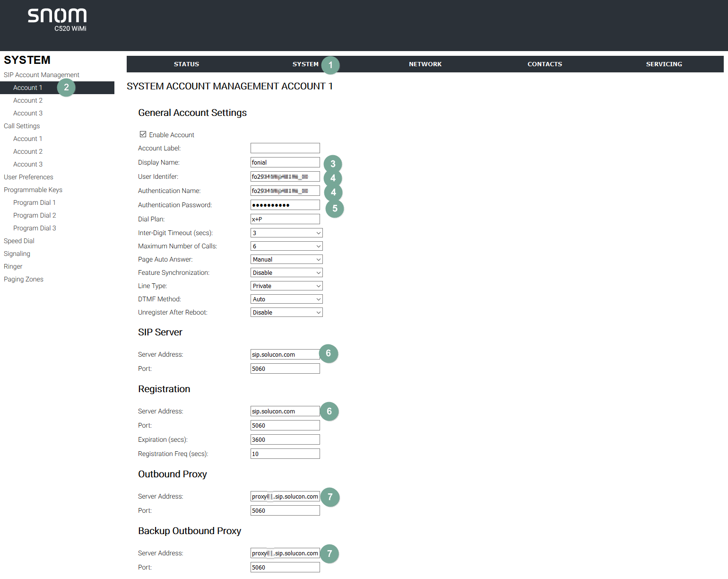The width and height of the screenshot is (728, 579).
Task: Open Ringer settings
Action: click(x=13, y=266)
